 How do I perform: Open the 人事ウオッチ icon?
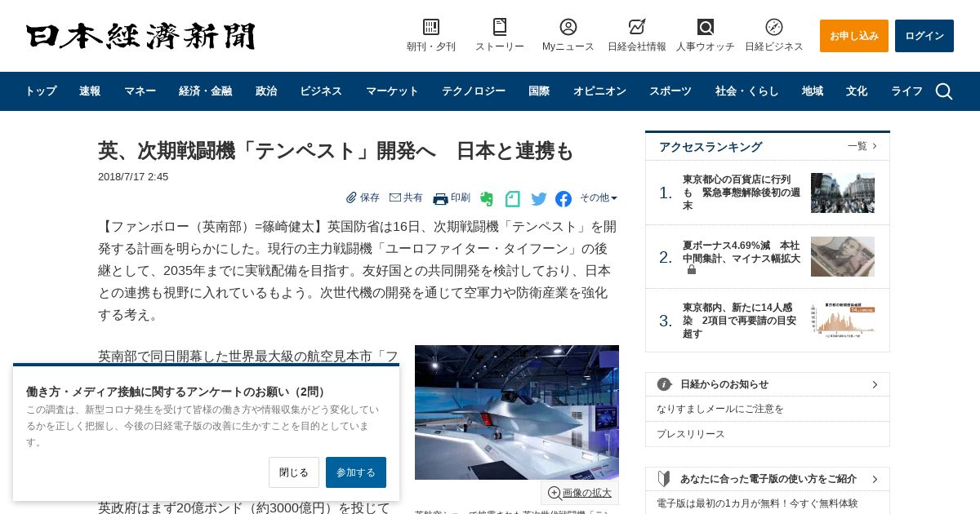tap(706, 27)
